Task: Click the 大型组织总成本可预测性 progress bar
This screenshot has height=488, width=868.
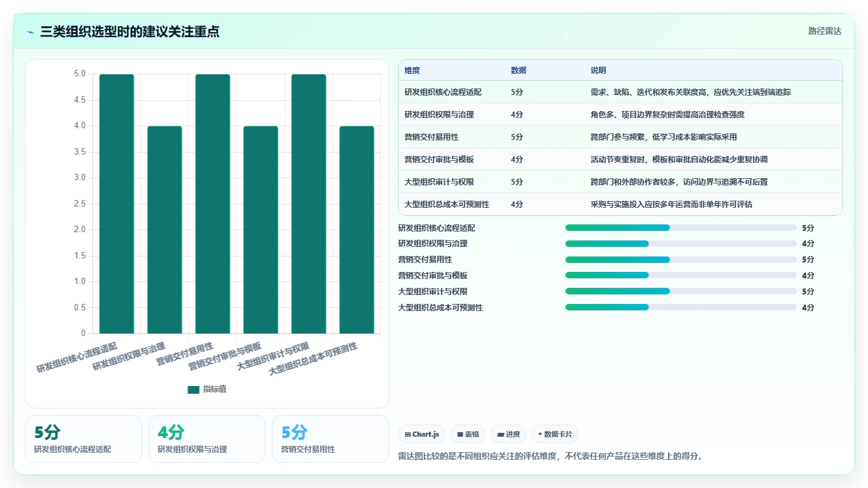Action: click(x=681, y=307)
